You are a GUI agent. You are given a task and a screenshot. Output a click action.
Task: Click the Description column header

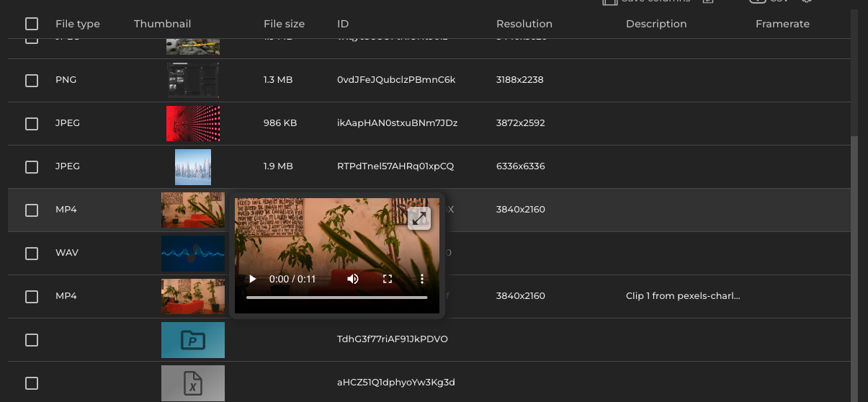pyautogui.click(x=656, y=24)
